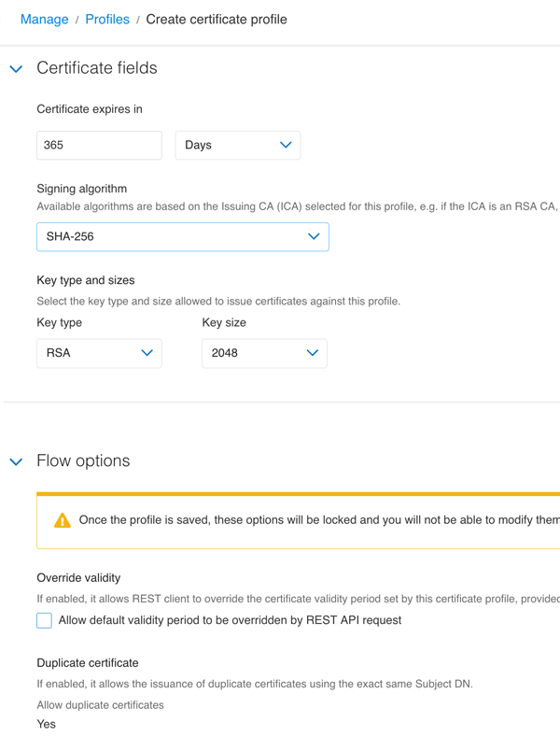Click the 'Override validity' label

coord(78,578)
